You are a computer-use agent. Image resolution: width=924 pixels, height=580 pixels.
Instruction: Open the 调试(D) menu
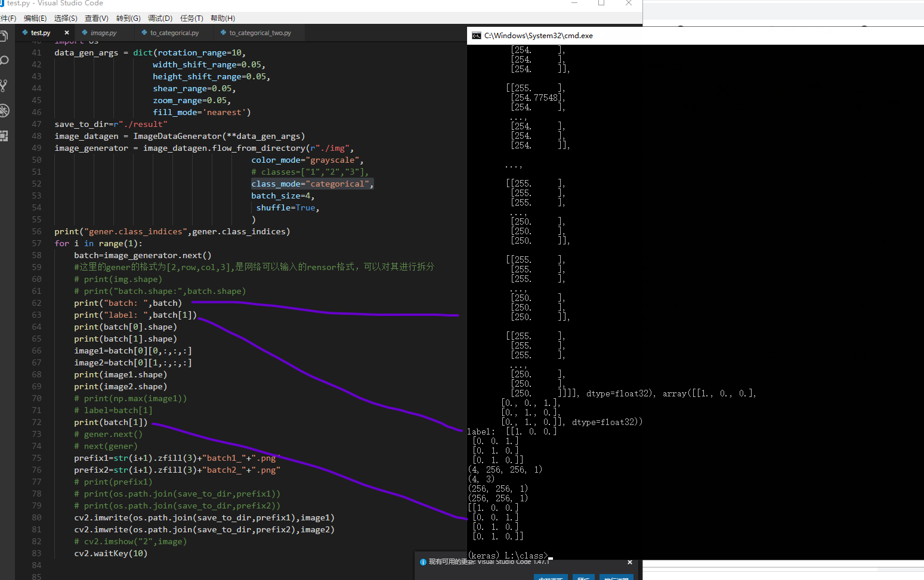160,18
